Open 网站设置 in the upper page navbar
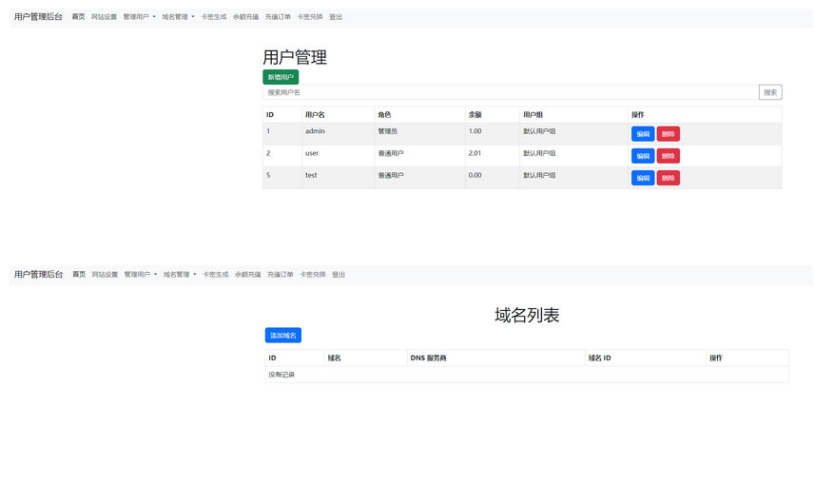The height and width of the screenshot is (504, 814). pyautogui.click(x=104, y=16)
